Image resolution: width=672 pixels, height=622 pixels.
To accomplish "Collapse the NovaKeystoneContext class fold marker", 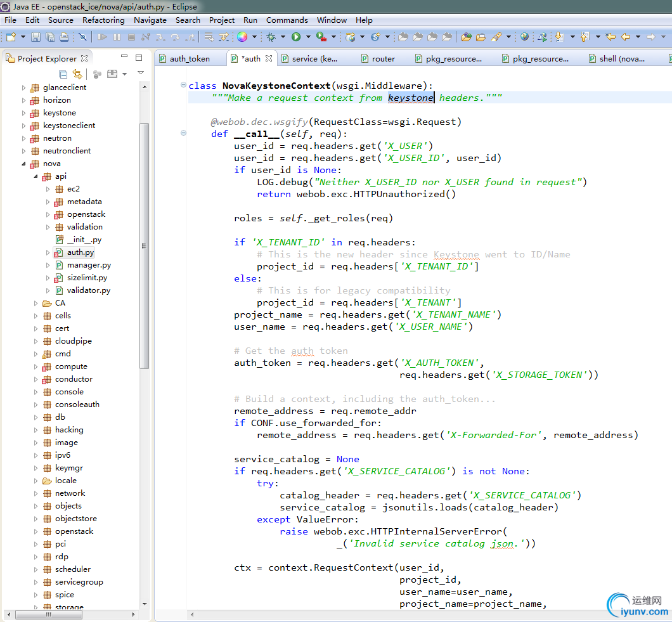I will pyautogui.click(x=183, y=85).
